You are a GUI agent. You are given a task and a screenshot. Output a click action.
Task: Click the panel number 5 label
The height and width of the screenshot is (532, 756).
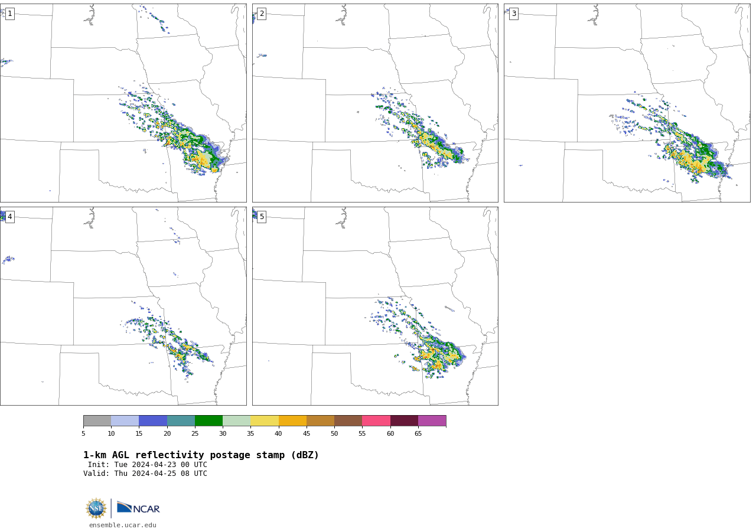click(x=262, y=217)
